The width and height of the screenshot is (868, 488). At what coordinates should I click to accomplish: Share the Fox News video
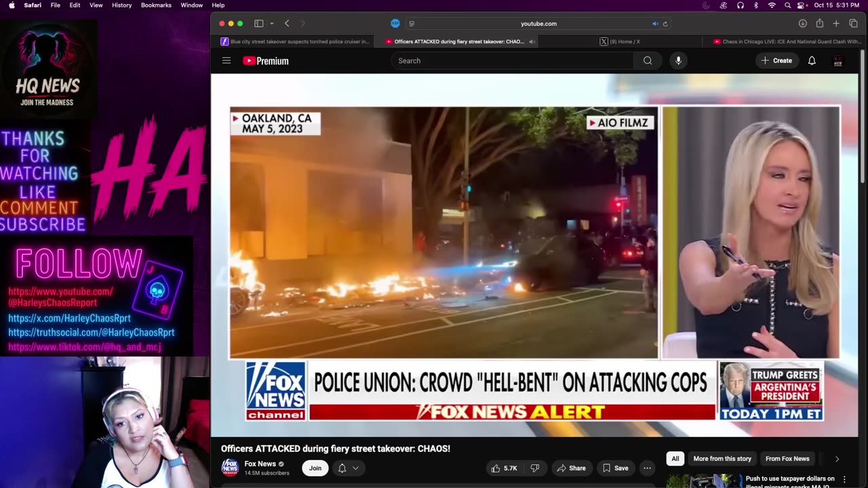571,468
